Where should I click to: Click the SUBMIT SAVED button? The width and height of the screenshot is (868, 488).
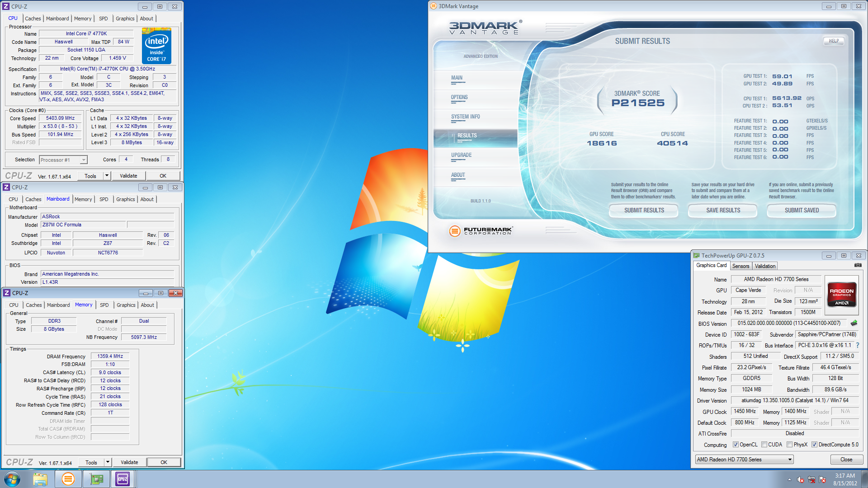tap(802, 211)
